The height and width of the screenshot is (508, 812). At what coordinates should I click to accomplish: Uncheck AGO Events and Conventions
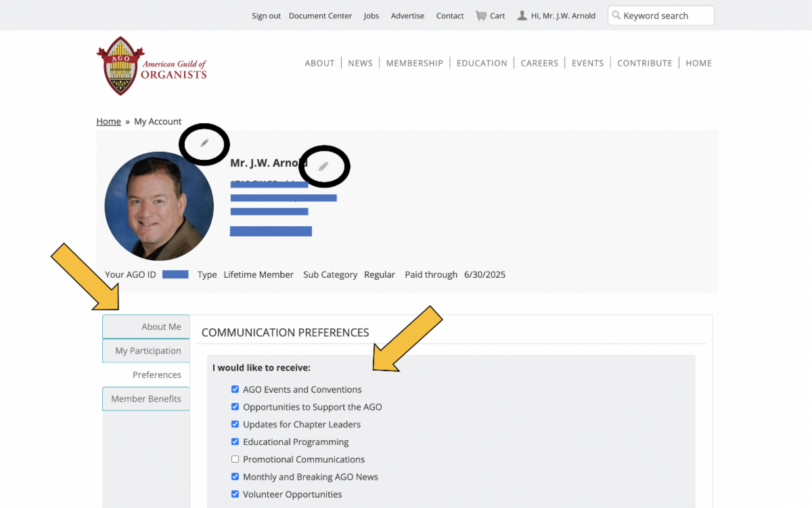pyautogui.click(x=235, y=389)
